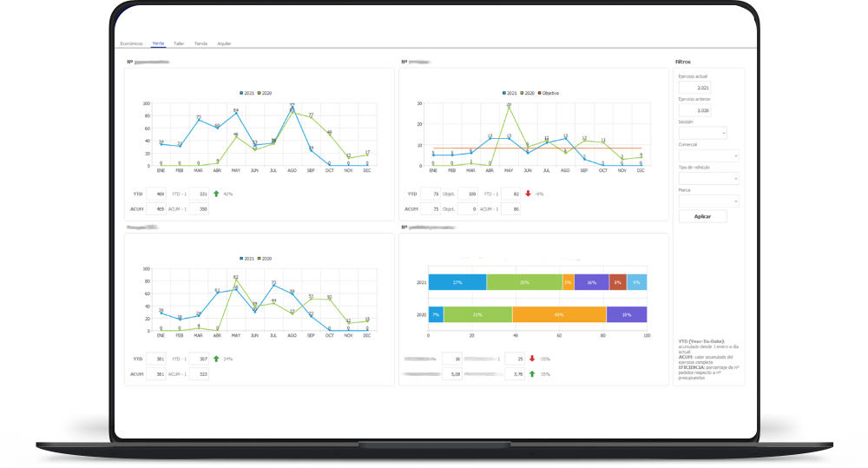868x468 pixels.
Task: Click red down arrow beside -9%
Action: click(528, 194)
